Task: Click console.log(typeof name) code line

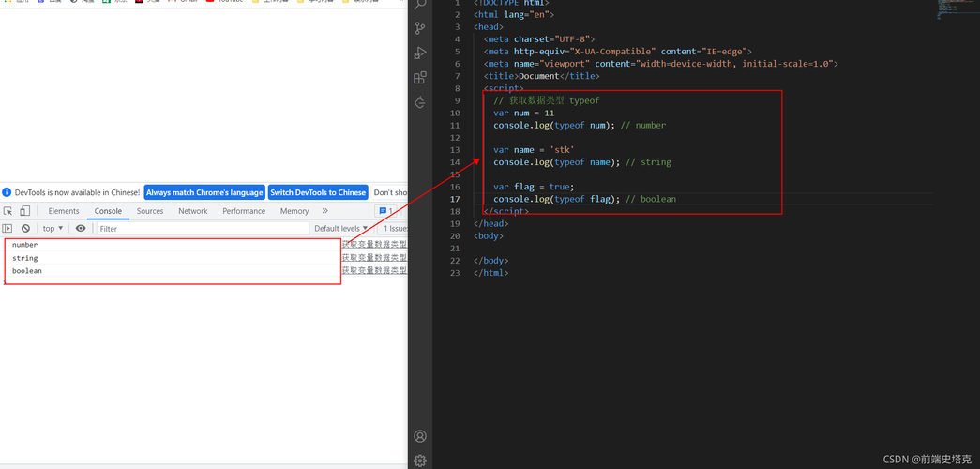Action: click(581, 162)
